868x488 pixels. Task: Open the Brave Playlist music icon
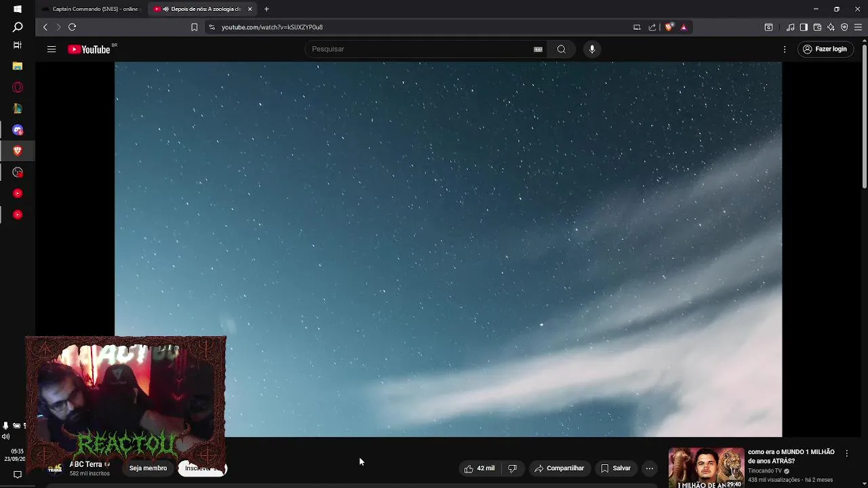[791, 27]
